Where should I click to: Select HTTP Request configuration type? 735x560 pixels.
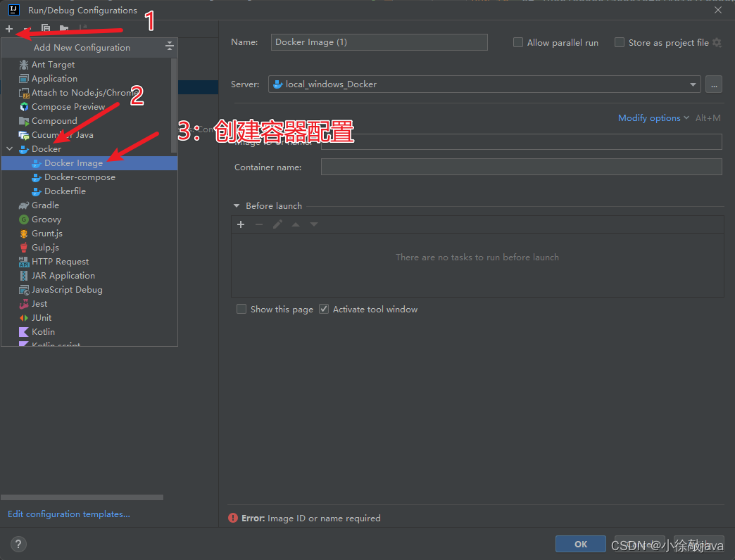(x=89, y=261)
